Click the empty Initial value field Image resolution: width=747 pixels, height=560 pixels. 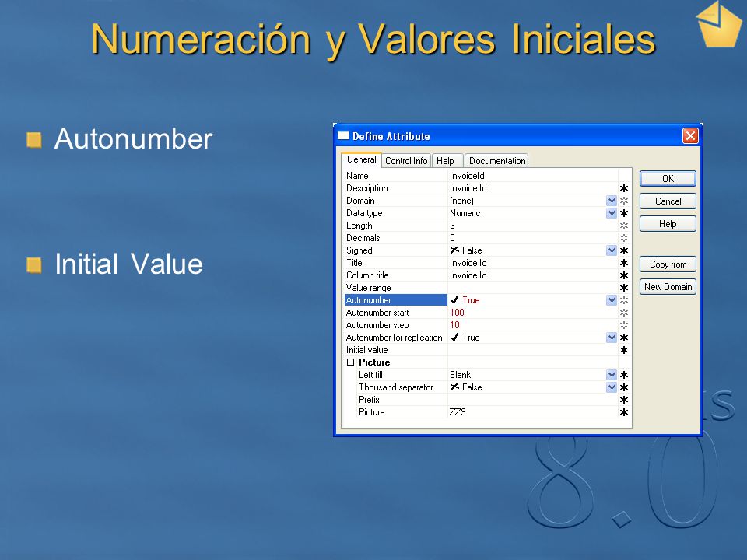[532, 350]
